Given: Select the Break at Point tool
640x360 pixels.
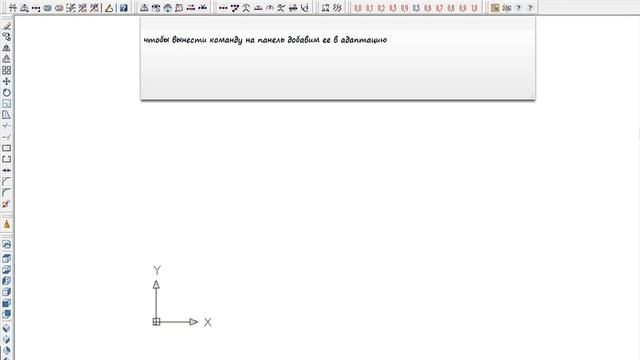Looking at the screenshot, I should tap(7, 148).
